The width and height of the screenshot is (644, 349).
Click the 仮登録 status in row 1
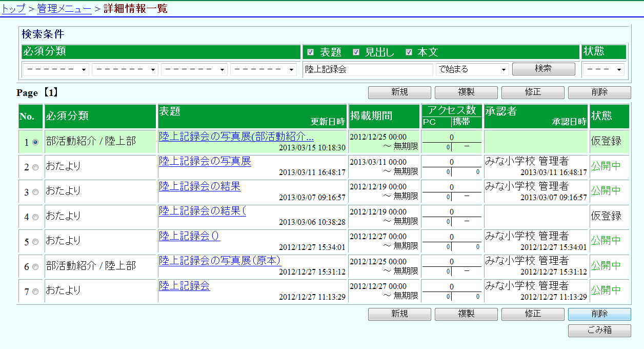tap(606, 141)
